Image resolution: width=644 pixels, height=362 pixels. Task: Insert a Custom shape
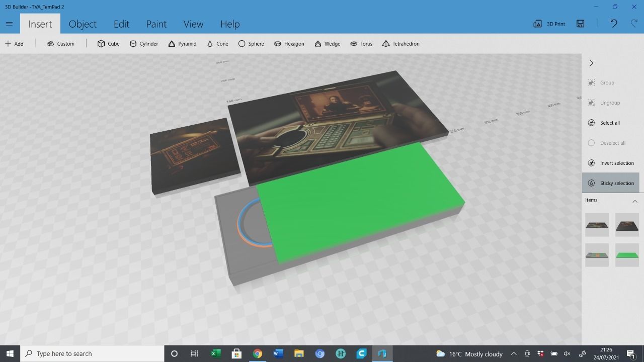[x=61, y=44]
